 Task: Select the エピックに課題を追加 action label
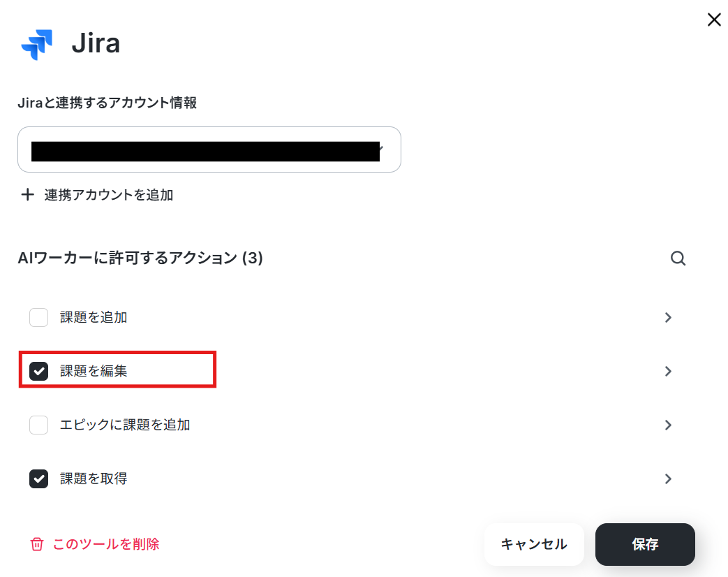click(125, 425)
